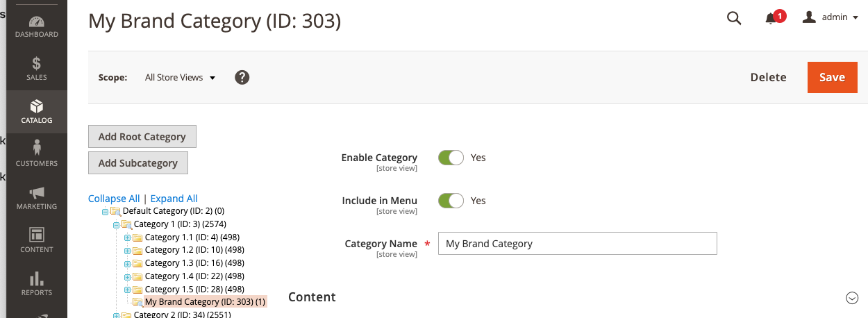
Task: Click into the Category Name field
Action: pos(577,244)
